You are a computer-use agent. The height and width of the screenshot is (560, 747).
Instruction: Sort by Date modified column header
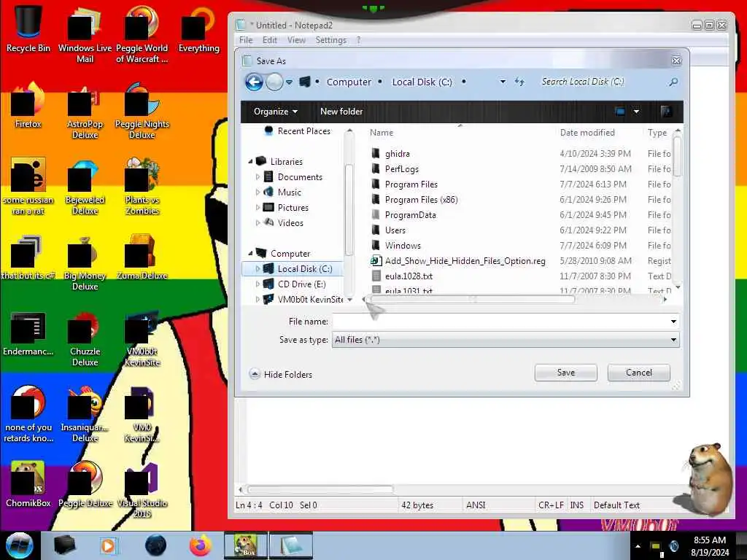click(587, 133)
